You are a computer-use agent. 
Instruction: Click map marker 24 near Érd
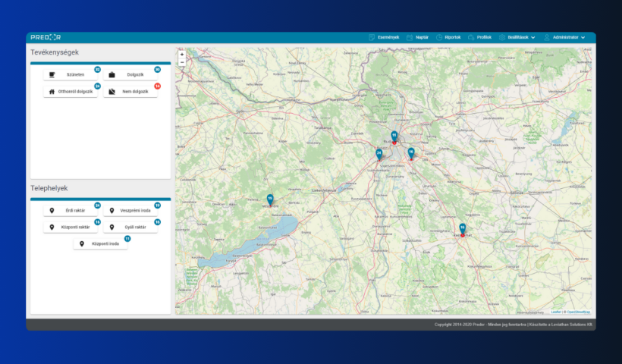pos(379,154)
